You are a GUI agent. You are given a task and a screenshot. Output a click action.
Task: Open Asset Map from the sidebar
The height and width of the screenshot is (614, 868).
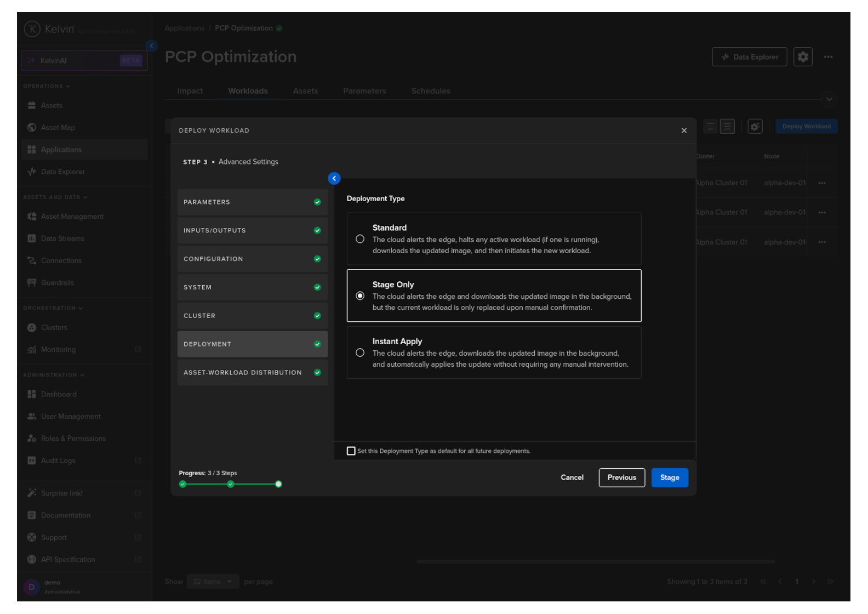coord(58,128)
